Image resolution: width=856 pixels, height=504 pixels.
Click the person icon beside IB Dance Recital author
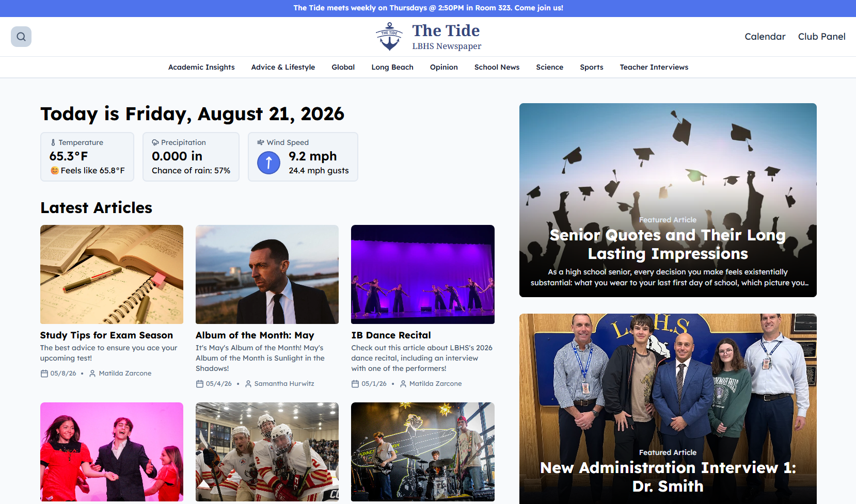[x=403, y=384]
